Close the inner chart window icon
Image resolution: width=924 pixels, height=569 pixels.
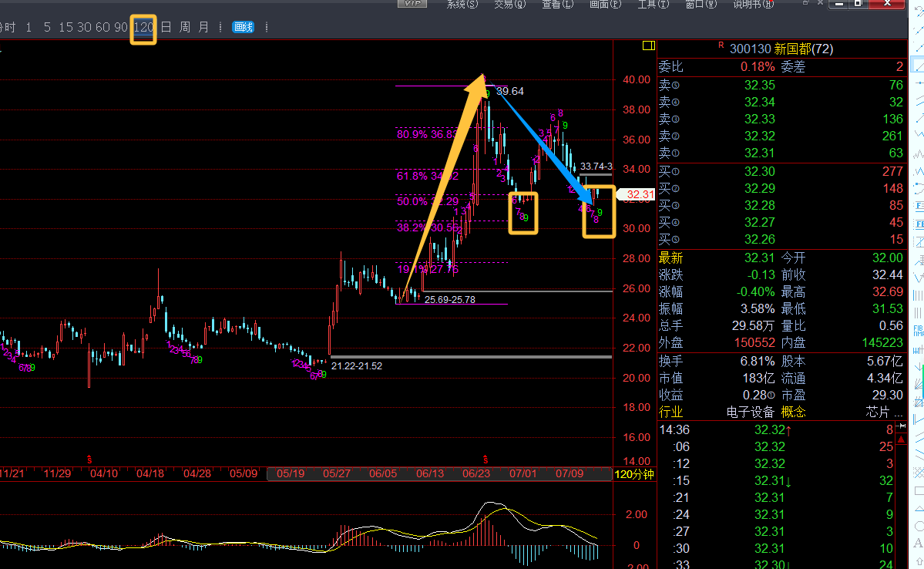tap(820, 2)
